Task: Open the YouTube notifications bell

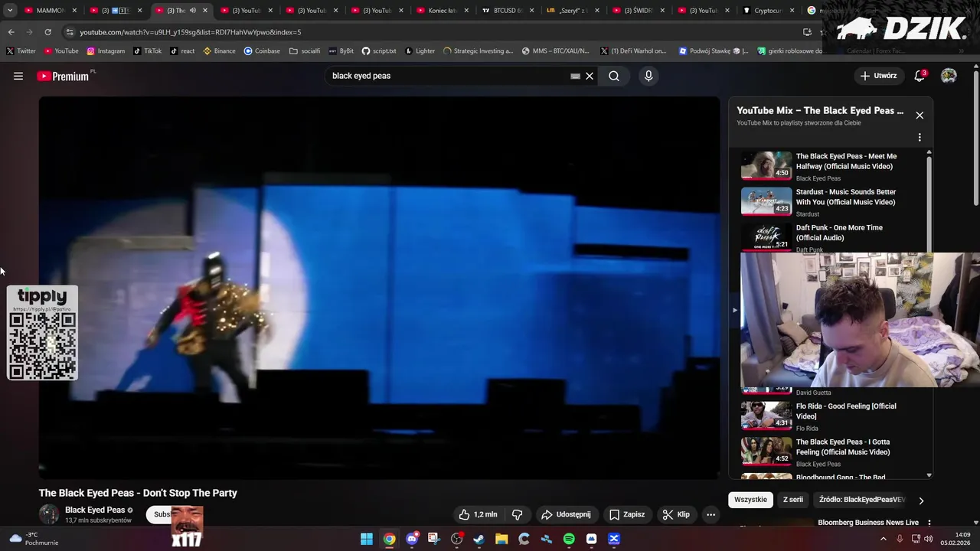Action: click(x=920, y=76)
